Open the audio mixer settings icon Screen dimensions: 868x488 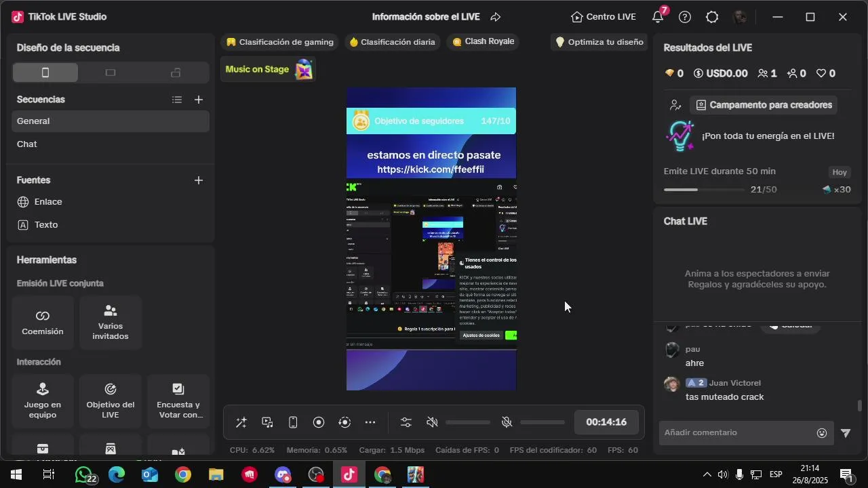coord(406,422)
